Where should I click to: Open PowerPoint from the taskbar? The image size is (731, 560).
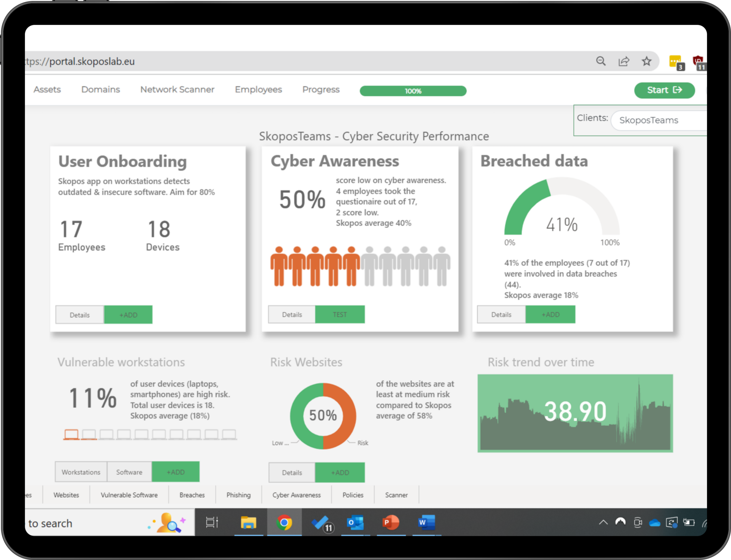(390, 523)
